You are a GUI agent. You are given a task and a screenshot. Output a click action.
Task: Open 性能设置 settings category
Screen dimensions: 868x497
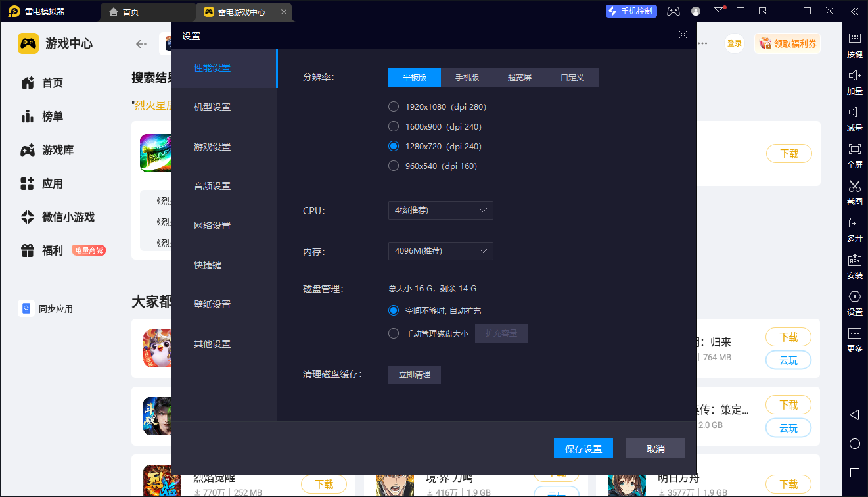click(x=223, y=68)
